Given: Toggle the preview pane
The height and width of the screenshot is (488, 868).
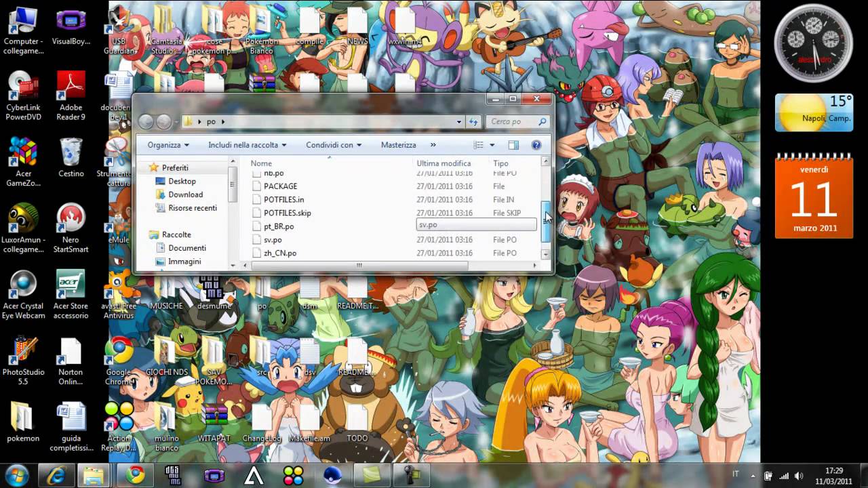Looking at the screenshot, I should [513, 145].
